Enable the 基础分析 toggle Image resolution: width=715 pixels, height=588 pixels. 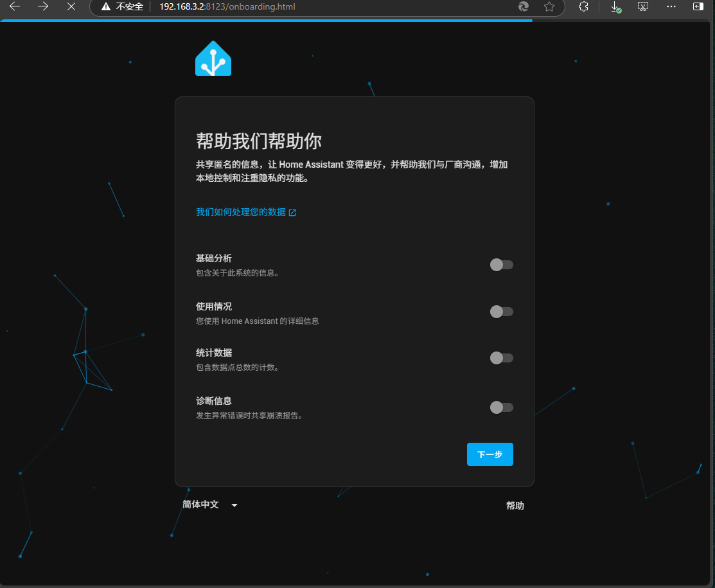click(501, 265)
